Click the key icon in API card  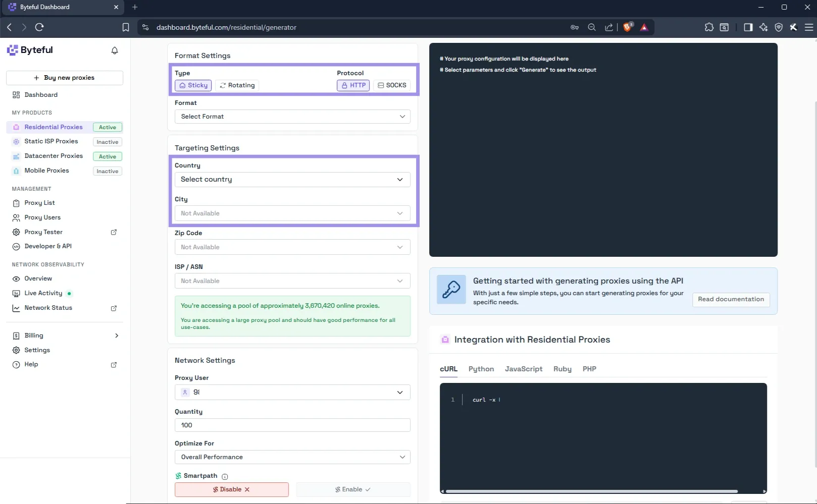[x=451, y=290]
